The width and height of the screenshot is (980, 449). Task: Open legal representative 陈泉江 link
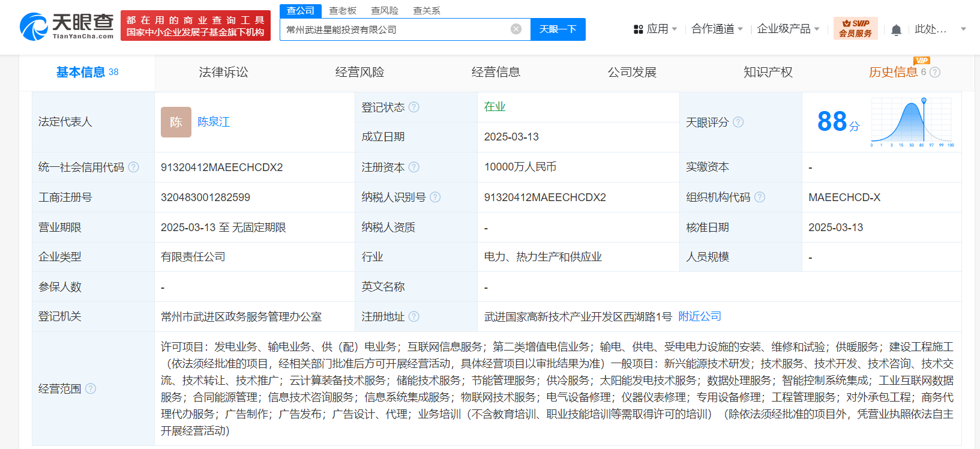pos(214,122)
